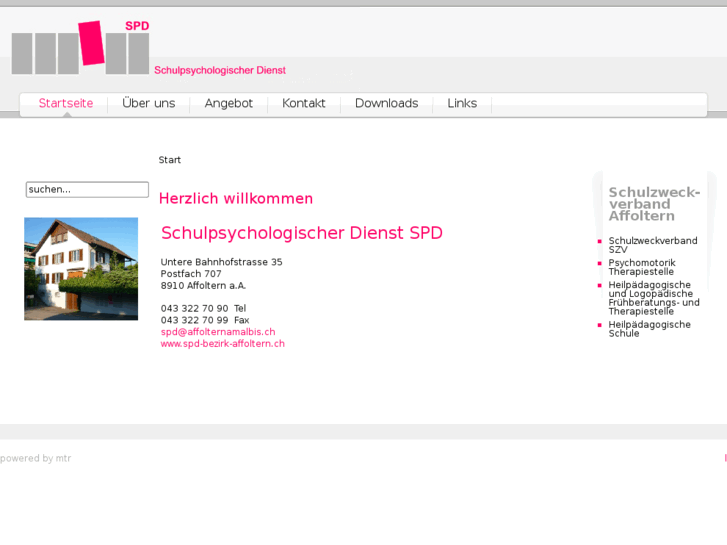The width and height of the screenshot is (727, 545).
Task: Open the Kontakt menu item
Action: (x=304, y=103)
